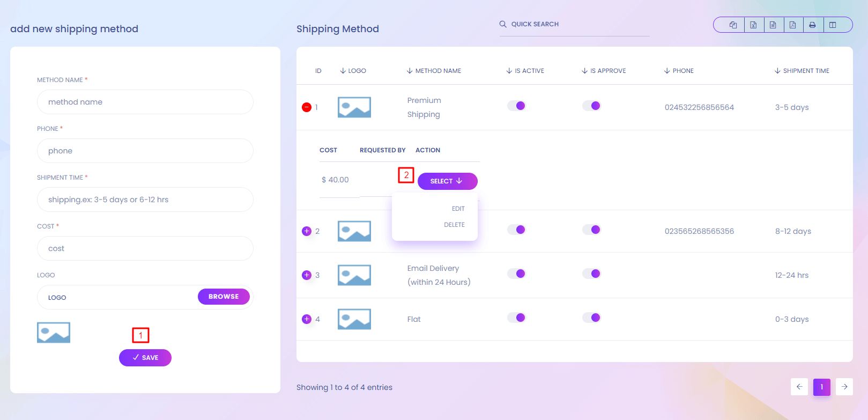The height and width of the screenshot is (420, 868).
Task: Go to the next page arrow
Action: pyautogui.click(x=844, y=387)
